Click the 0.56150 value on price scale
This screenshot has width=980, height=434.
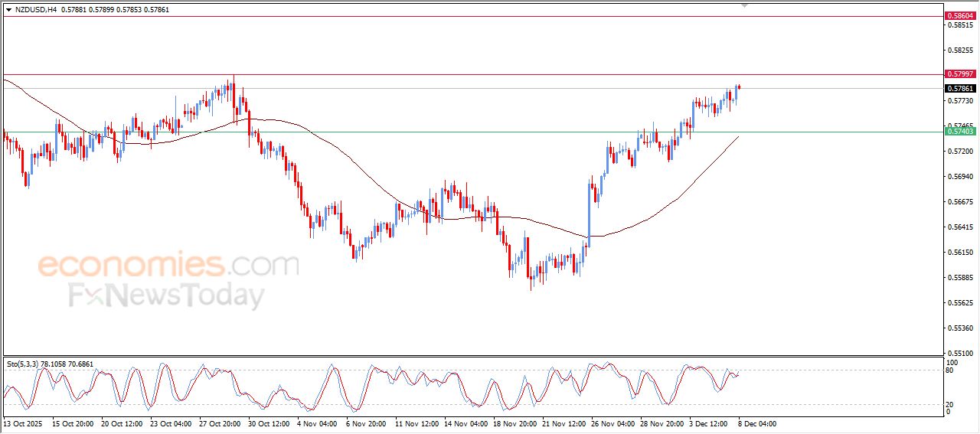coord(959,253)
